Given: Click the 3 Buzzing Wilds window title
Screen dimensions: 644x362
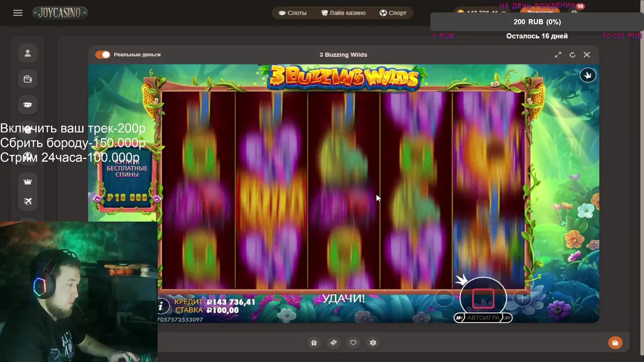Looking at the screenshot, I should point(343,55).
